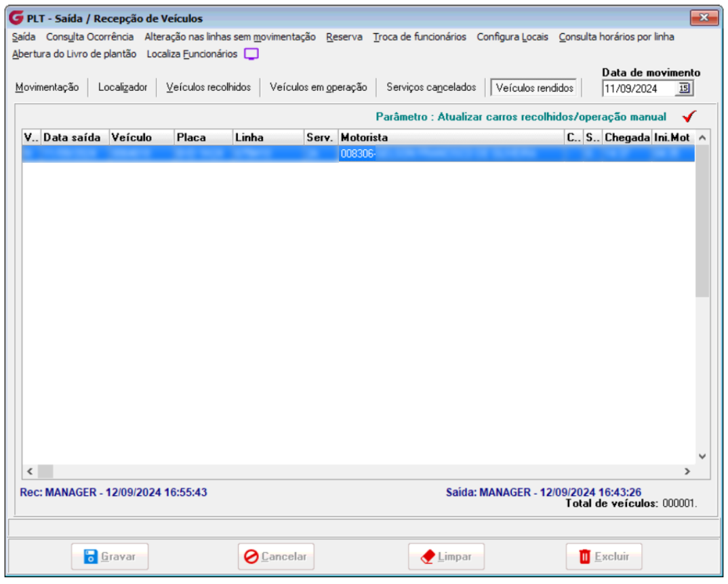Click the Parâmetro Atualizar carros recolhidos text
728x584 pixels.
[x=521, y=117]
